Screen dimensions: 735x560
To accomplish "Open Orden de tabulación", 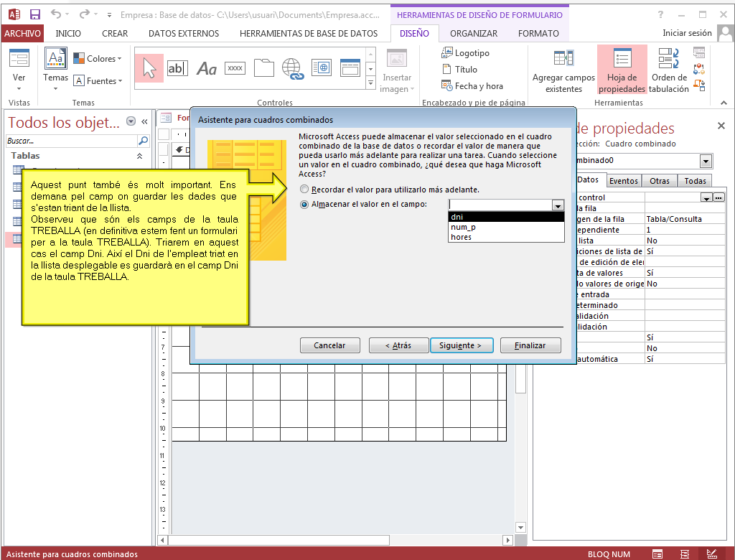I will coord(669,71).
